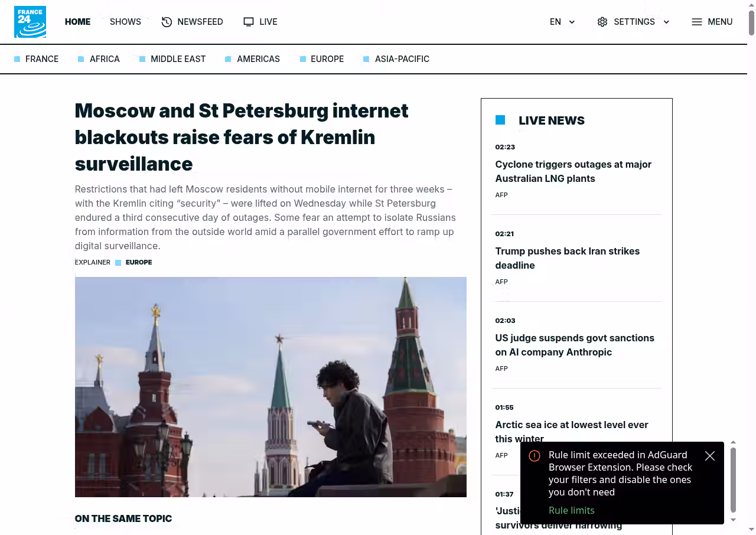
Task: Open the hamburger Menu icon
Action: pyautogui.click(x=697, y=22)
